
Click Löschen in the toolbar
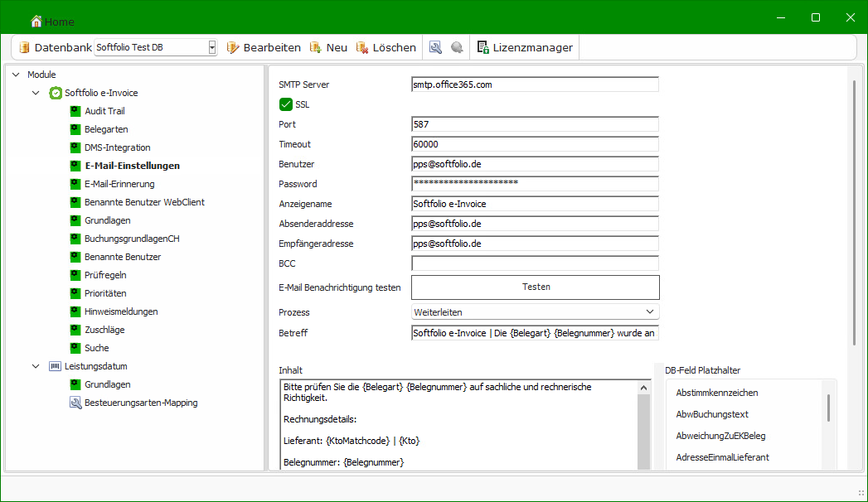[386, 47]
